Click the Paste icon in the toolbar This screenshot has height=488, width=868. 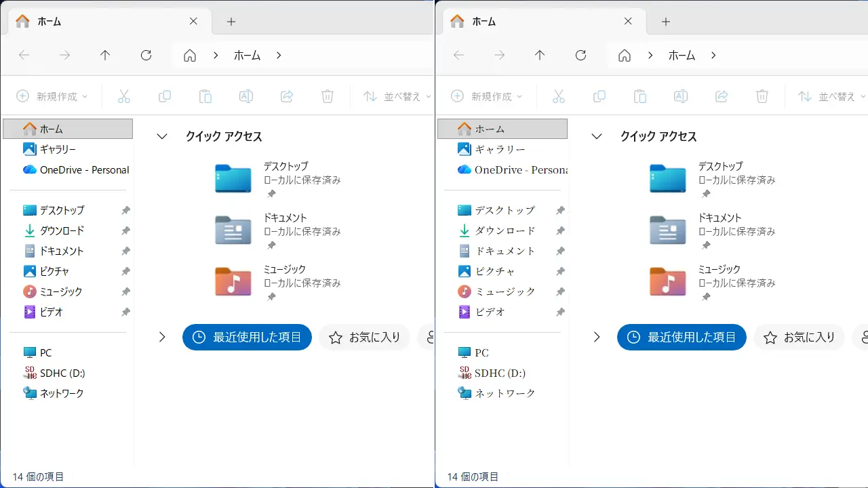[205, 96]
